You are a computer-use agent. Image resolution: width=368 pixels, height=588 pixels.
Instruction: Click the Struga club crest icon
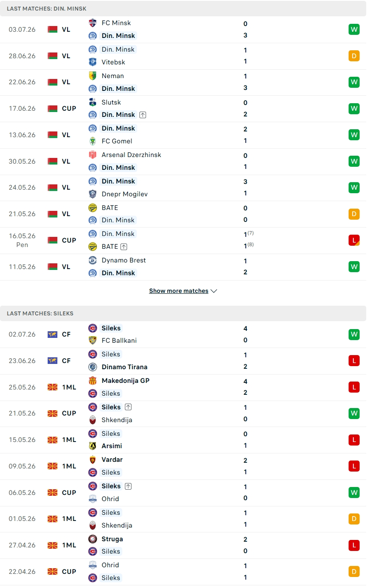[x=93, y=539]
